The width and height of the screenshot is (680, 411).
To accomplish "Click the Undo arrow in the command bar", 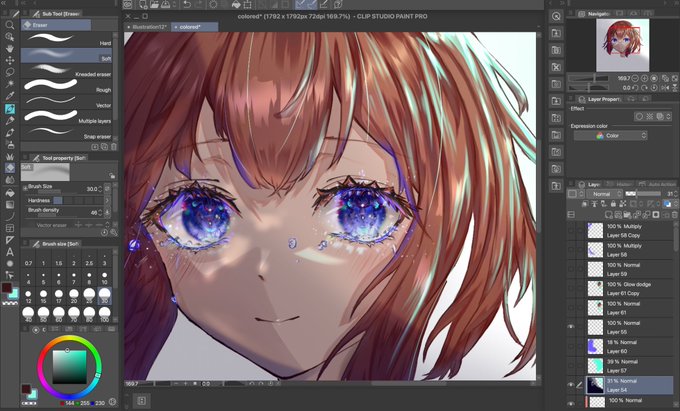I will pyautogui.click(x=187, y=5).
